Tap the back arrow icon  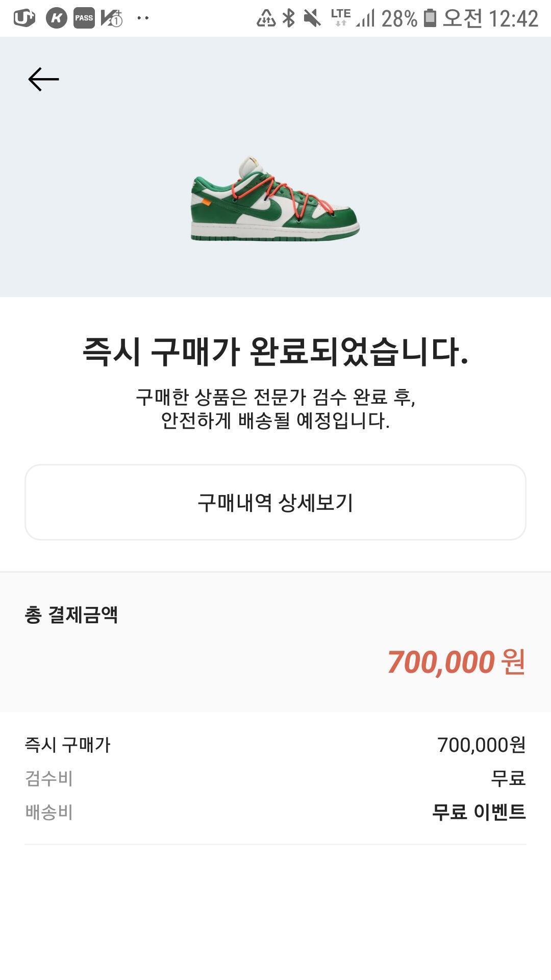(43, 79)
